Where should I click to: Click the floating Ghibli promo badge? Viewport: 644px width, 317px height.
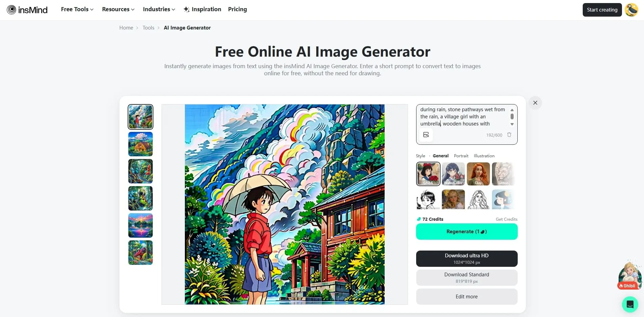[x=630, y=275]
